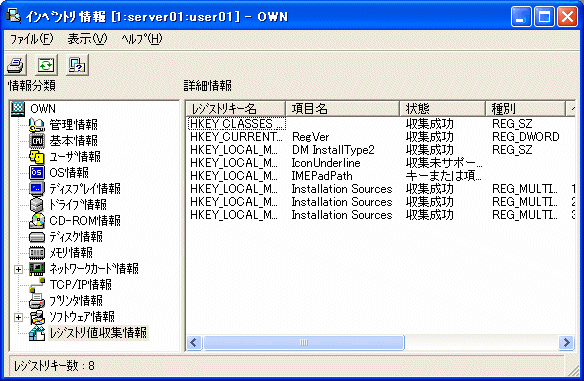Open the OS情報 tree icon
584x381 pixels.
37,172
